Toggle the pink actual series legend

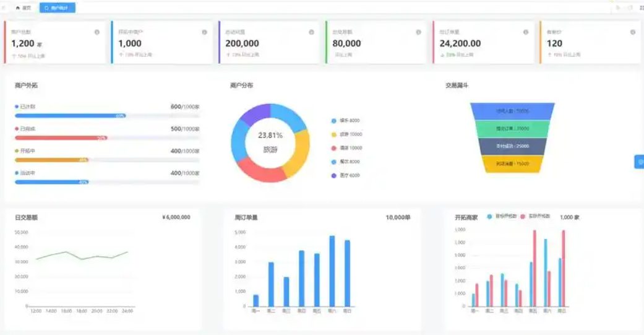pyautogui.click(x=535, y=216)
